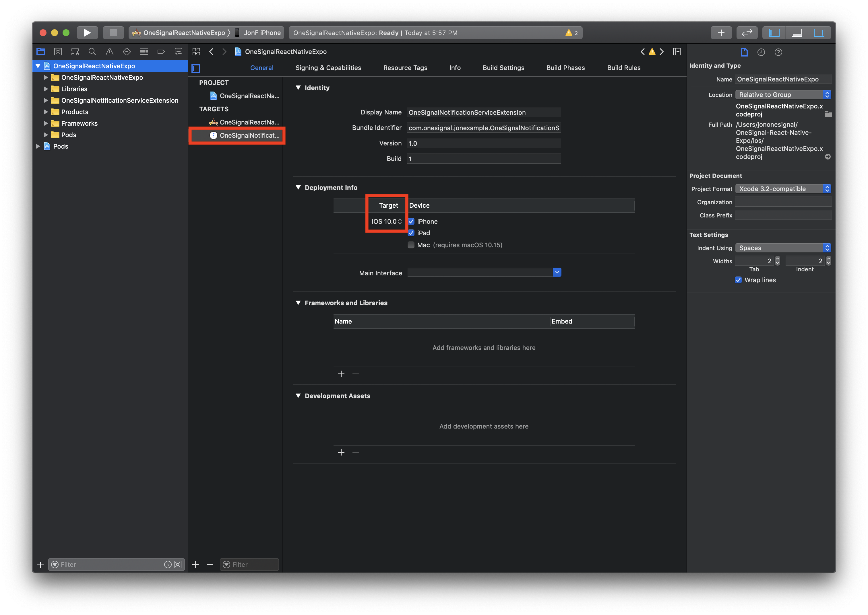The height and width of the screenshot is (615, 868).
Task: Collapse the Development Assets section
Action: click(x=298, y=396)
